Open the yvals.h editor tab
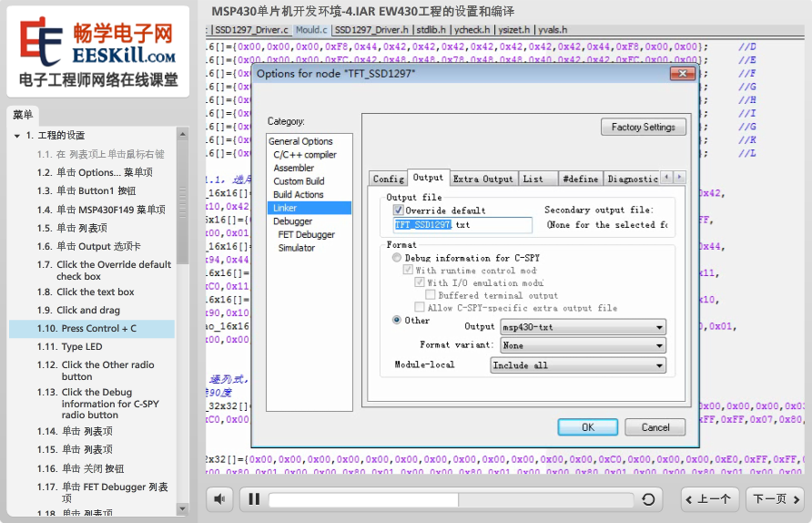The image size is (812, 523). coord(553,30)
